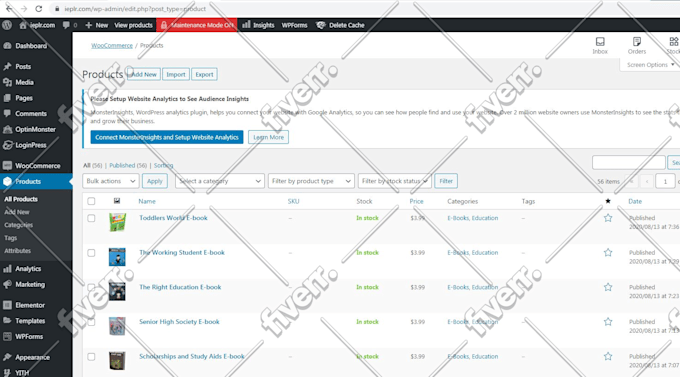Toggle featured star for Senior High Society
Viewport: 680px width, 377px height.
(x=608, y=322)
